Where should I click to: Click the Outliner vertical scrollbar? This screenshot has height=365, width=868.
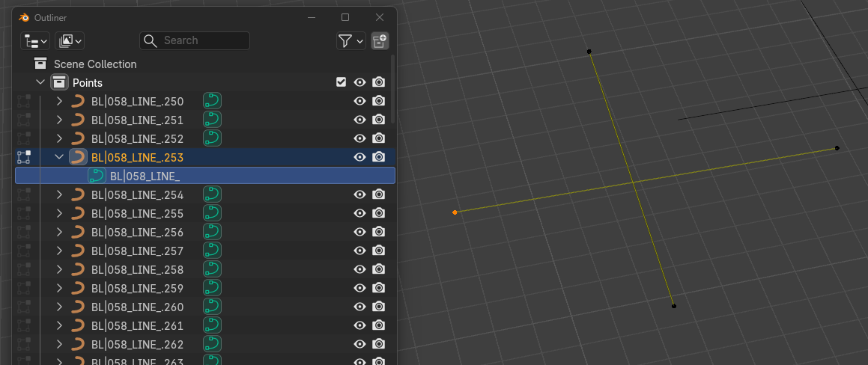tap(394, 88)
